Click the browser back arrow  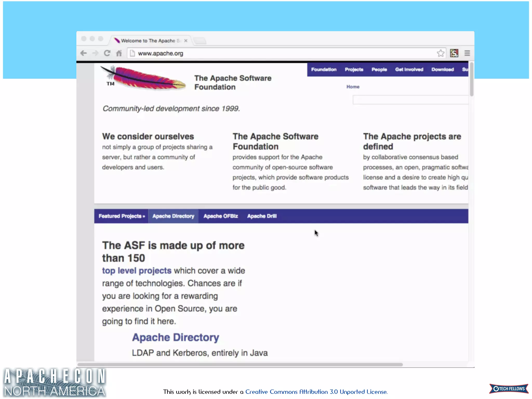(x=83, y=53)
